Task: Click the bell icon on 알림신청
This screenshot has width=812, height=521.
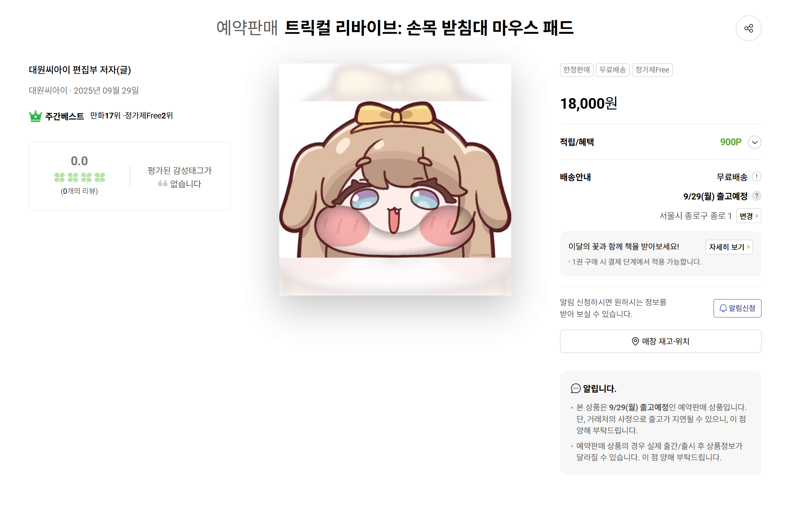Action: pos(723,308)
